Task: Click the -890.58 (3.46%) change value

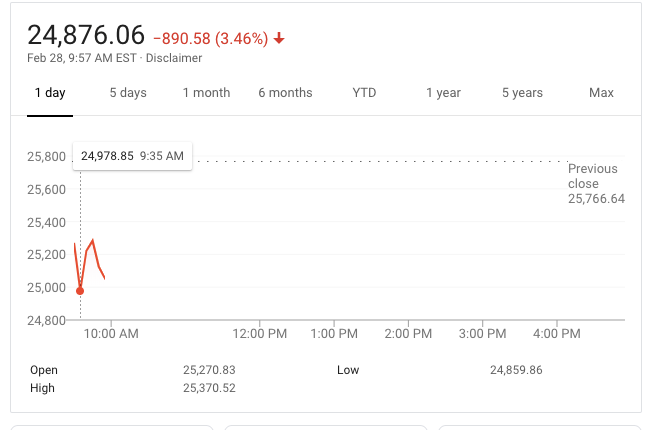Action: 210,39
